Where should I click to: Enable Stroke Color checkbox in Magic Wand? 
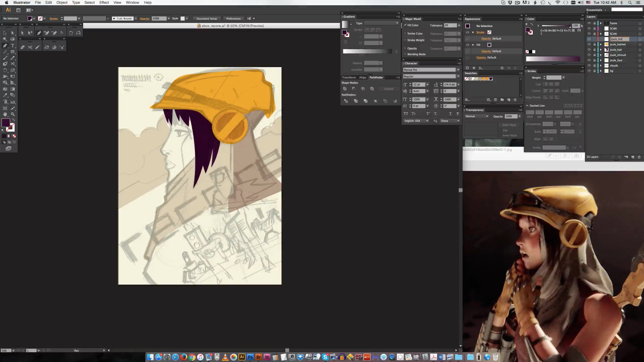click(405, 34)
